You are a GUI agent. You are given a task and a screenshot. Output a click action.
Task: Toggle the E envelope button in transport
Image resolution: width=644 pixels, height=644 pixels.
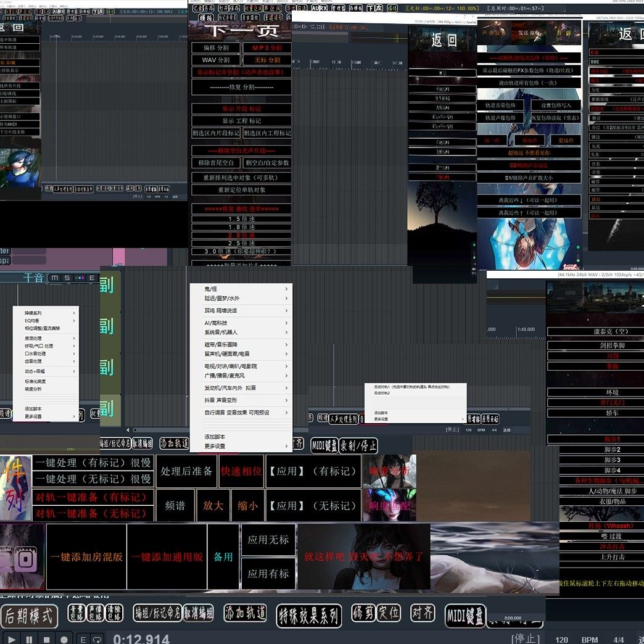click(x=83, y=640)
